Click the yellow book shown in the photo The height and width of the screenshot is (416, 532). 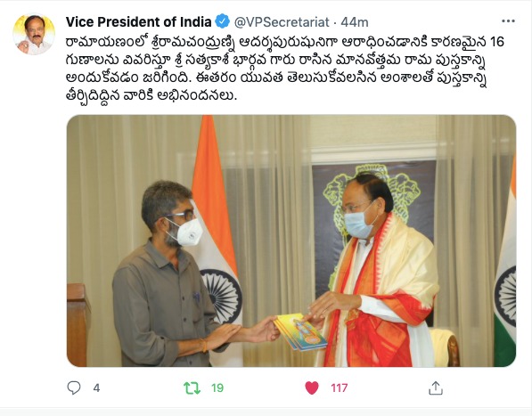300,332
